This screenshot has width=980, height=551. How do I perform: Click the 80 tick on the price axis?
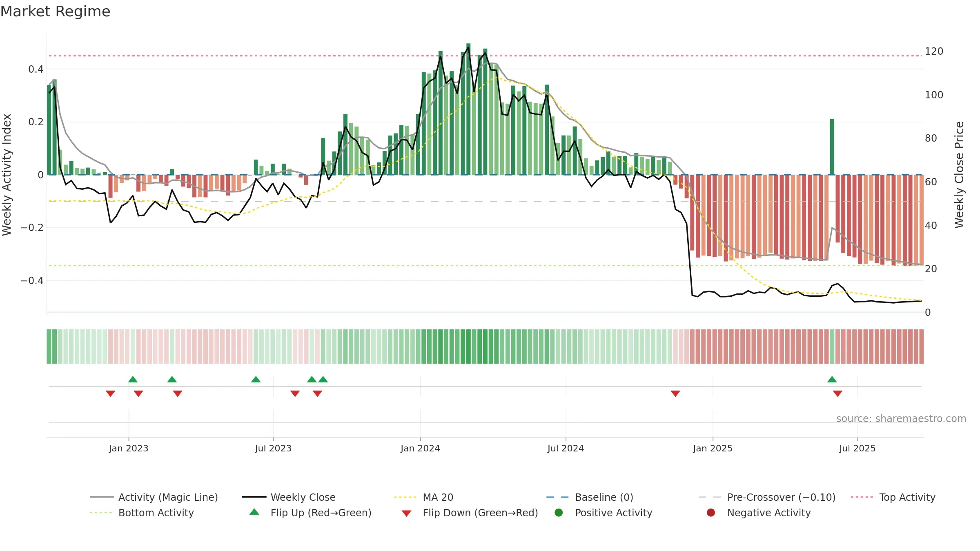(x=931, y=138)
